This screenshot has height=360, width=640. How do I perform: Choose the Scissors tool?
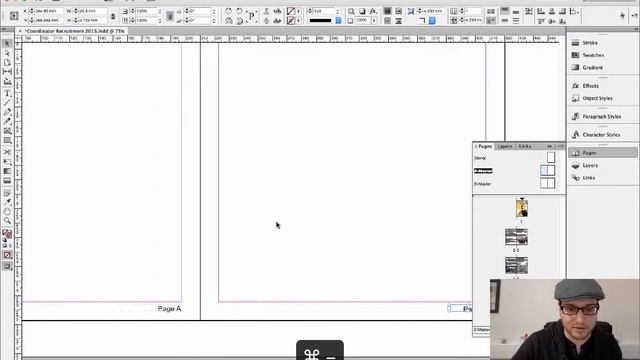[x=7, y=152]
